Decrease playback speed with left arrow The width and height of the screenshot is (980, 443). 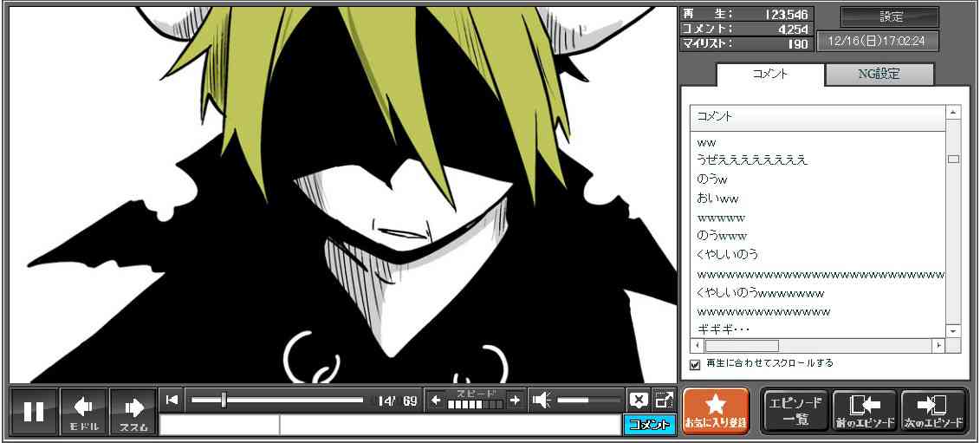(436, 400)
